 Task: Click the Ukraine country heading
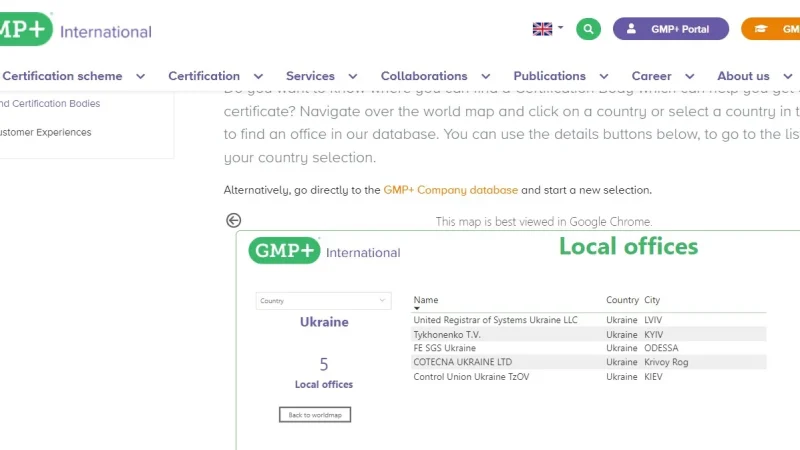point(324,322)
